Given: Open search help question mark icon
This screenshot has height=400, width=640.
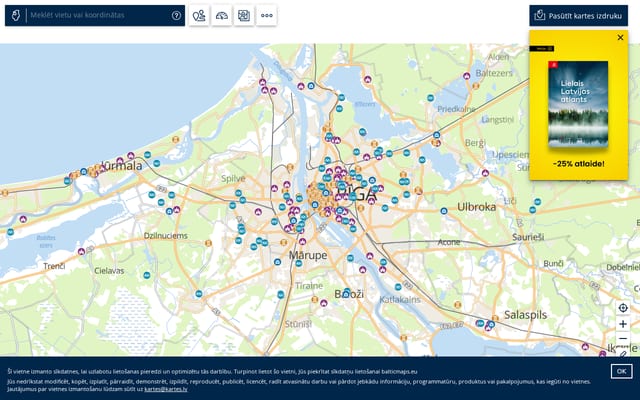Looking at the screenshot, I should point(176,16).
